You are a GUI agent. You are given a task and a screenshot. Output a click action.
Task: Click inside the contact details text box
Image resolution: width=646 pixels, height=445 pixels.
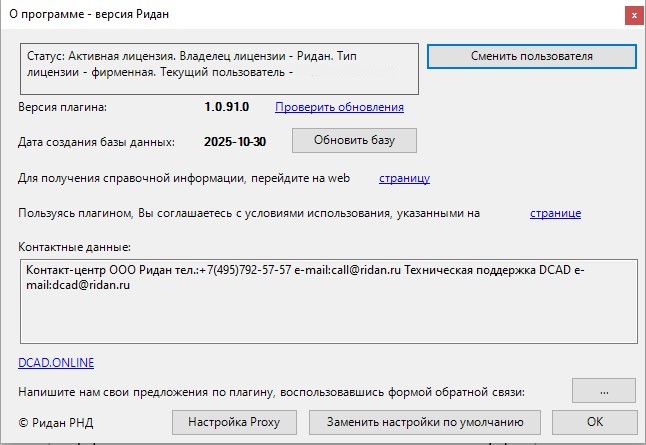(328, 300)
